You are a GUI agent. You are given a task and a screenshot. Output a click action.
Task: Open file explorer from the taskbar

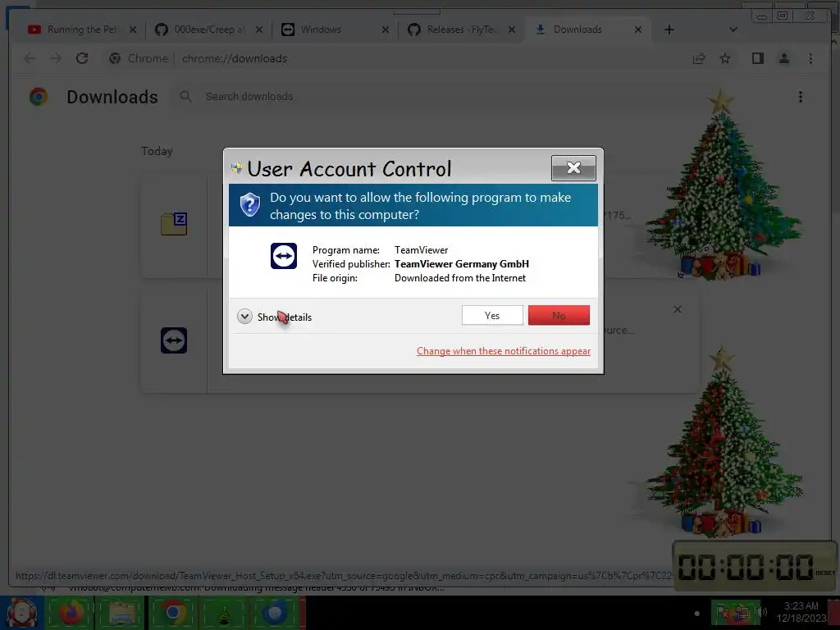121,613
